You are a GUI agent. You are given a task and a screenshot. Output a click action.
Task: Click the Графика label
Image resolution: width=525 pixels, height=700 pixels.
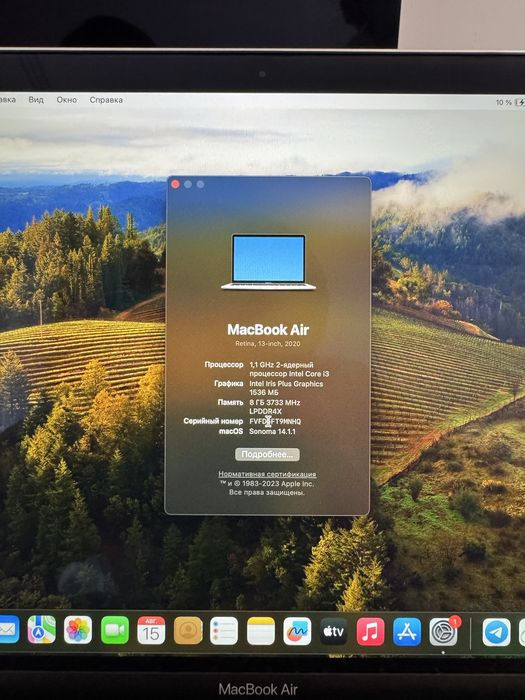pos(229,383)
